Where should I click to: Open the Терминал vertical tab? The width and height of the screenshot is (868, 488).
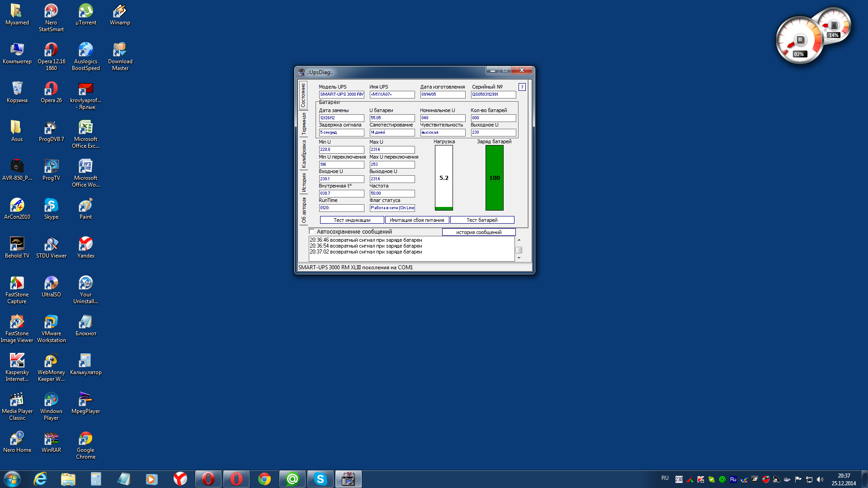pos(303,124)
